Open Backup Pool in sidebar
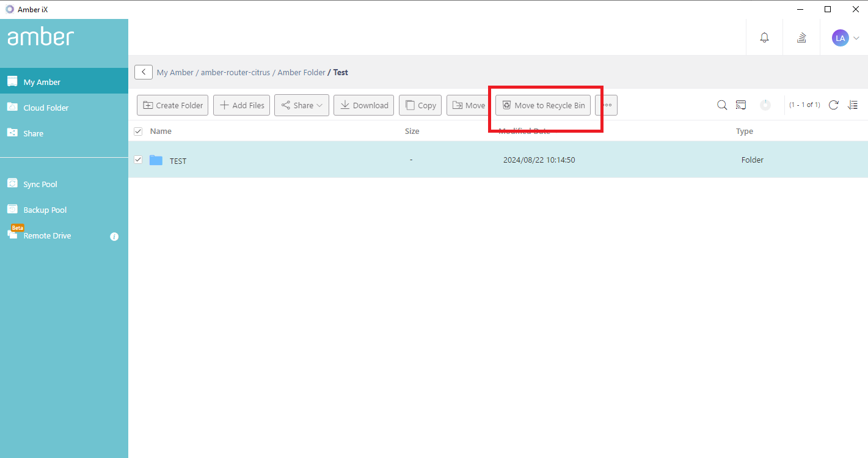Viewport: 868px width, 458px height. (x=64, y=209)
